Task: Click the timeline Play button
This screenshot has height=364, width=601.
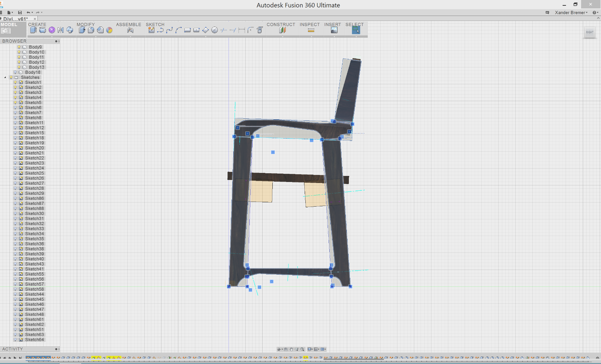Action: (15, 358)
